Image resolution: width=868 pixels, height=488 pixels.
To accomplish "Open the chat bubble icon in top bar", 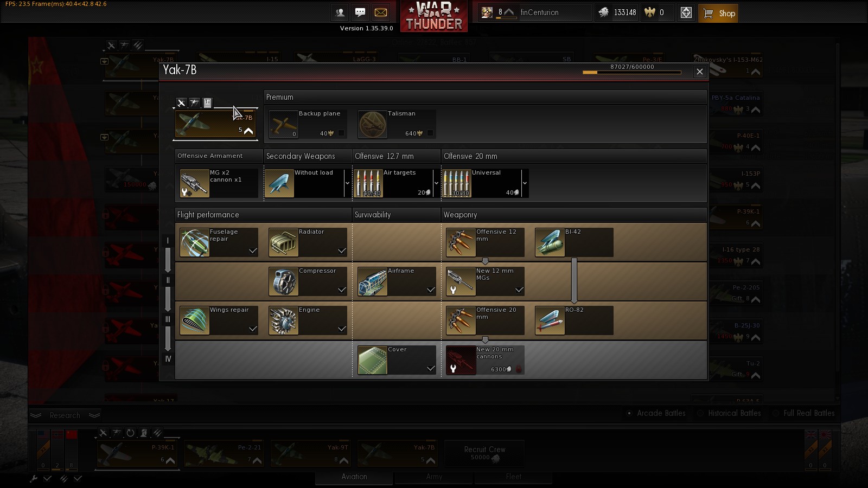I will coord(360,12).
